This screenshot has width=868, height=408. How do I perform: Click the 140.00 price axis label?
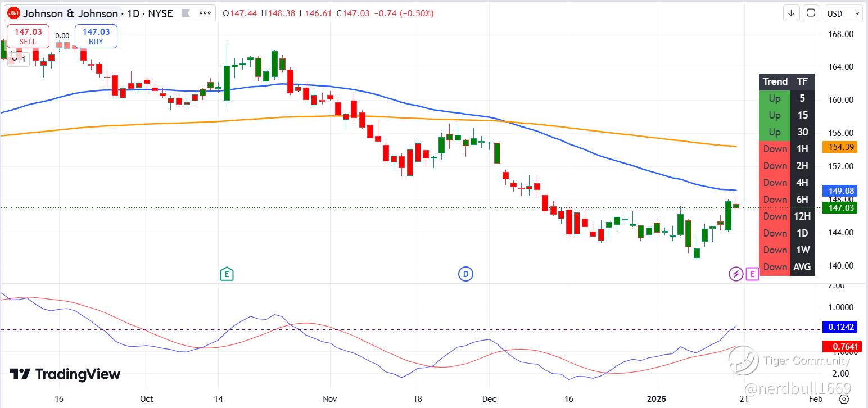coord(842,266)
